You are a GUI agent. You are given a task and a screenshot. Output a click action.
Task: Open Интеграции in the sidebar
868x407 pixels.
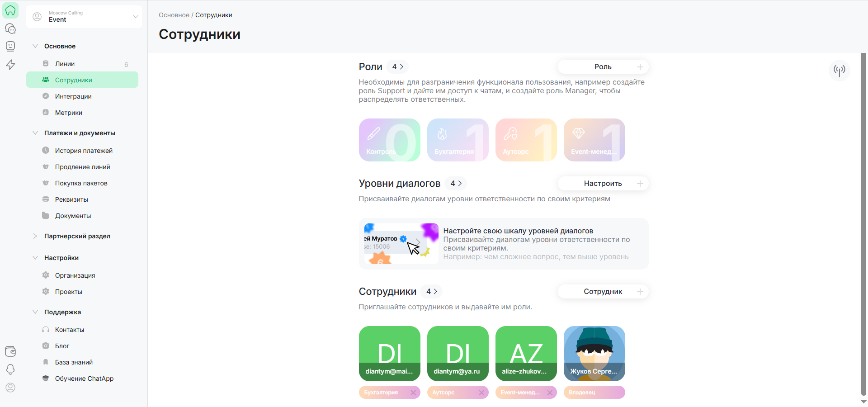pos(73,96)
